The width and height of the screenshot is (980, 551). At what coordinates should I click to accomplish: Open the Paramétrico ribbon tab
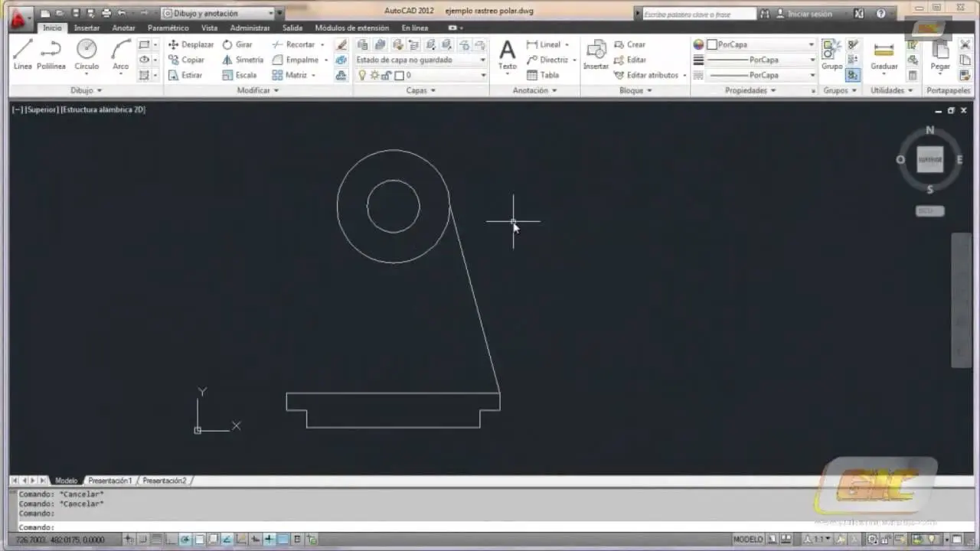[168, 28]
